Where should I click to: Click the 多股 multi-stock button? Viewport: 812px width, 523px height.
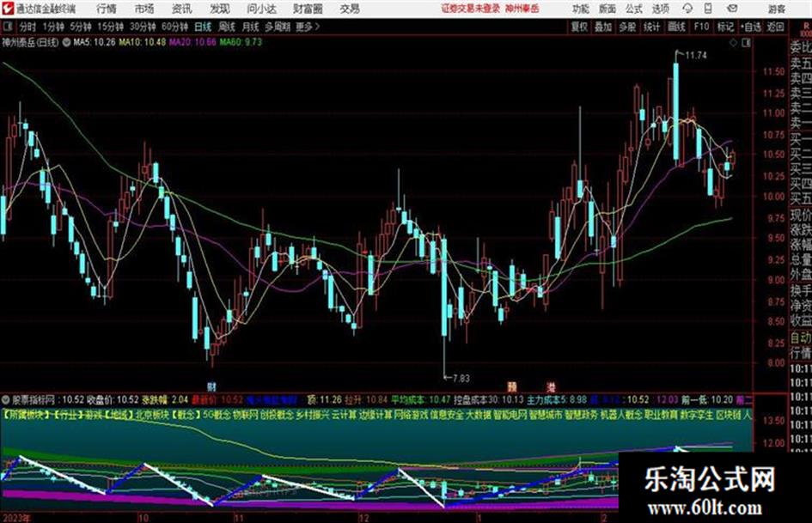(627, 27)
